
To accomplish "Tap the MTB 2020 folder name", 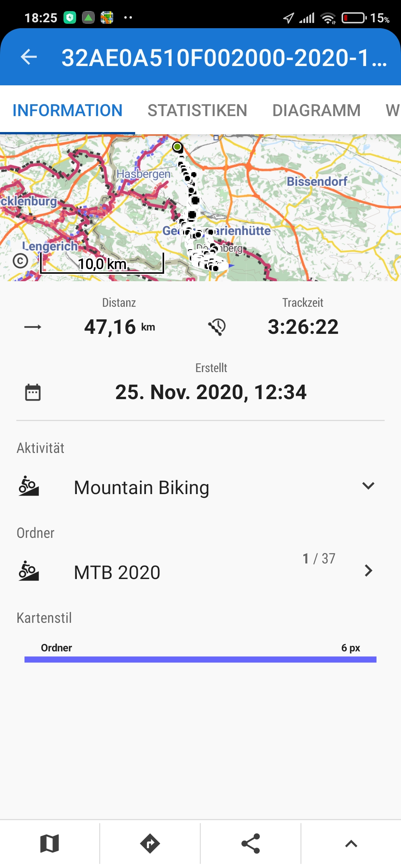I will coord(117,572).
